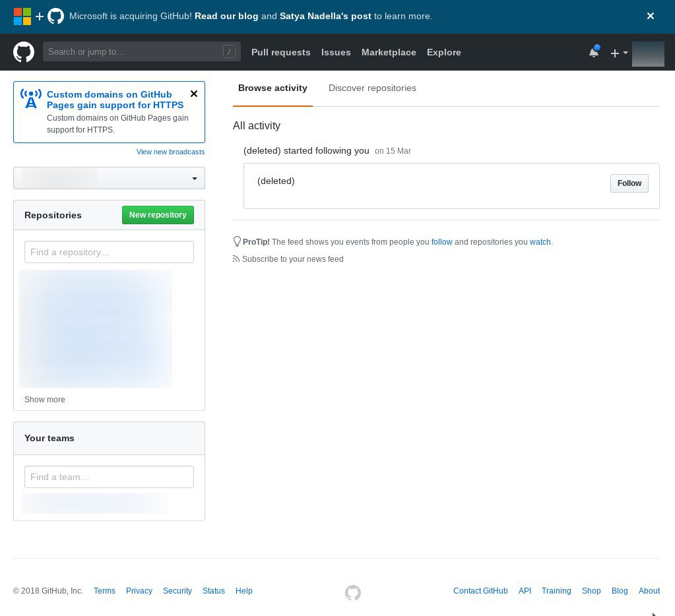Switch to Browse activity tab
Image resolution: width=675 pixels, height=616 pixels.
(273, 88)
